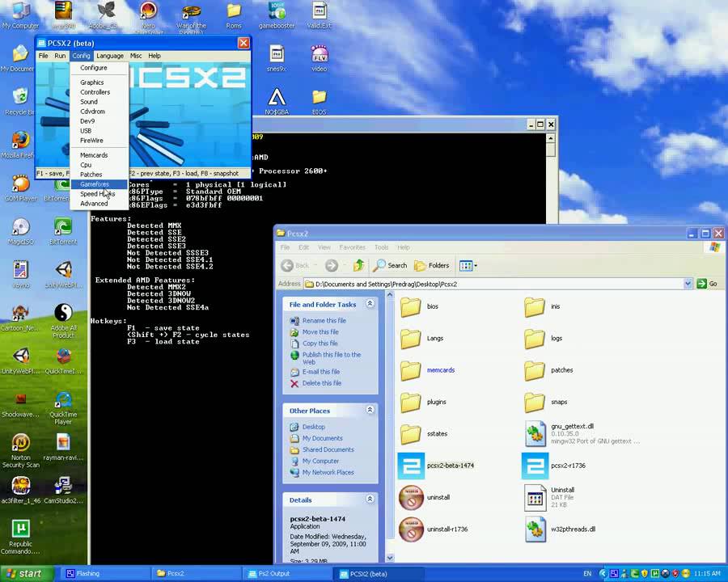Click the Explorer address path field

click(494, 284)
